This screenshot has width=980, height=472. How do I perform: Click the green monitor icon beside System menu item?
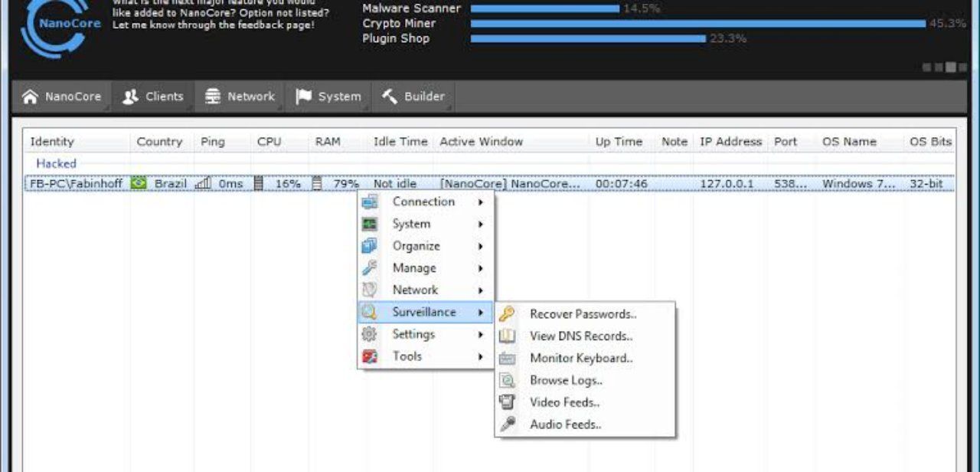click(370, 225)
